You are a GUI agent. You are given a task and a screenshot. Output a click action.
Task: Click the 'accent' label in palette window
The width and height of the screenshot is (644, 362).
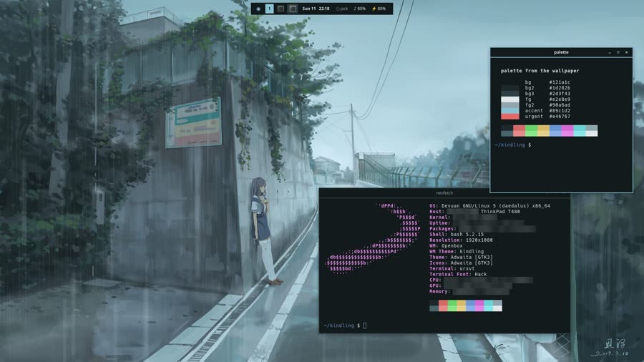534,111
